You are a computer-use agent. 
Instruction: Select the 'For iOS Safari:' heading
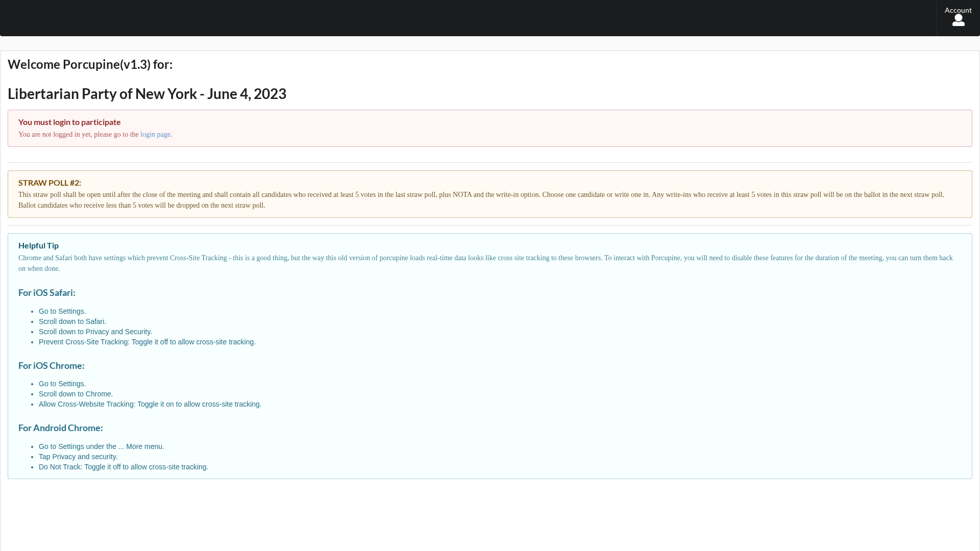click(x=47, y=293)
